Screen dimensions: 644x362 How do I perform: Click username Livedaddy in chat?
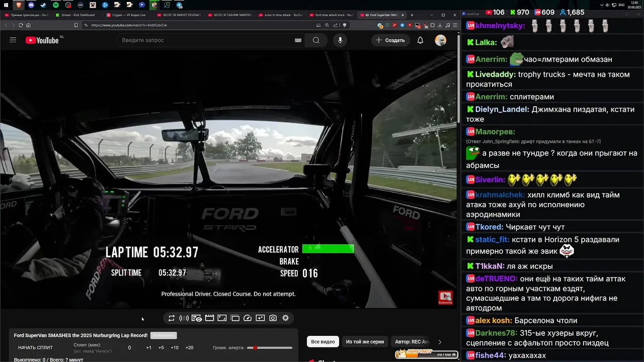point(495,74)
